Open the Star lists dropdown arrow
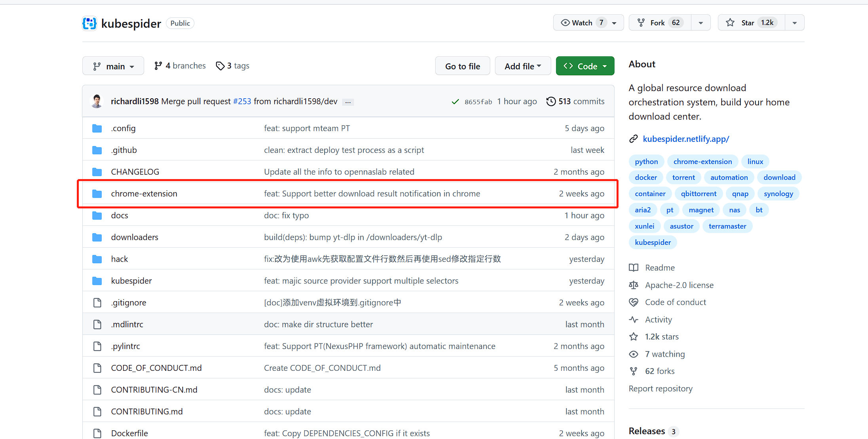 coord(795,23)
